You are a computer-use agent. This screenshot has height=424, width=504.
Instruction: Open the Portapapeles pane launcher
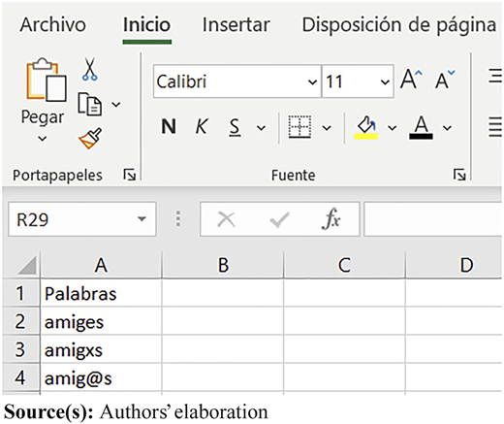(x=130, y=175)
